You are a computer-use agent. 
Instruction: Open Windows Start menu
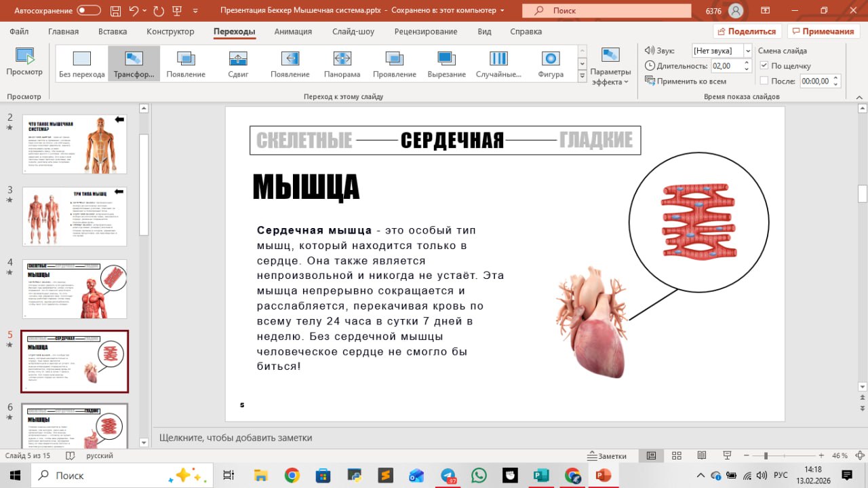pos(15,476)
